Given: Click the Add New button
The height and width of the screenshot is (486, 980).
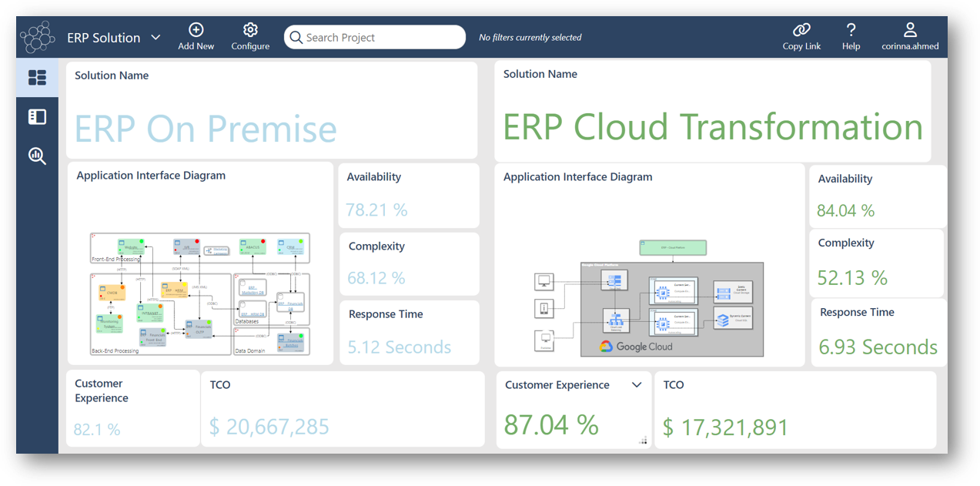Looking at the screenshot, I should click(196, 34).
